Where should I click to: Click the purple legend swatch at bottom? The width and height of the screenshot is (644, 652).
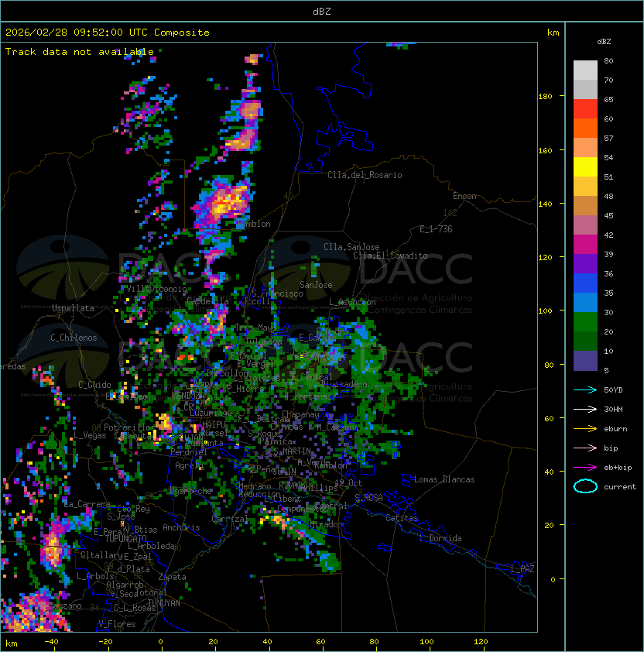[x=585, y=361]
